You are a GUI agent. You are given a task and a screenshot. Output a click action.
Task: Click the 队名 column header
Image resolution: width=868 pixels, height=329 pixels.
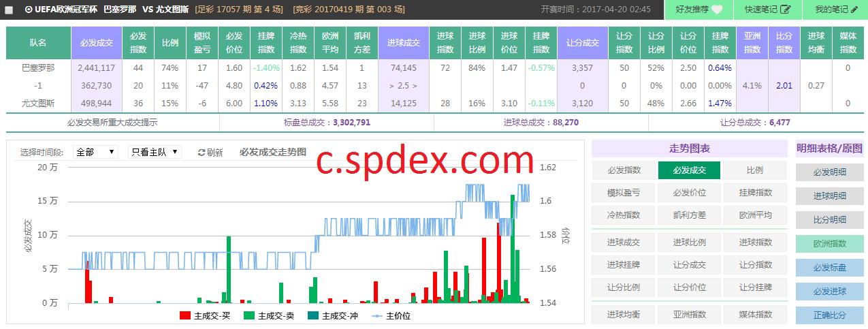pyautogui.click(x=38, y=43)
